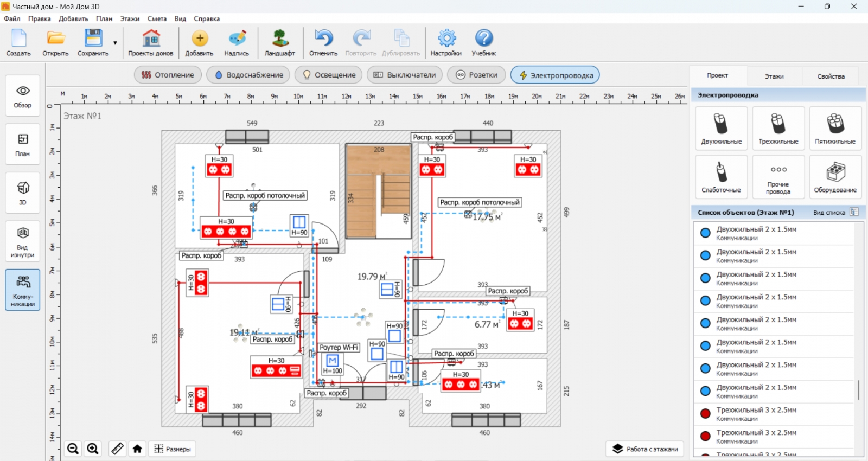Expand the Сохранить dropdown arrow
The image size is (868, 461).
click(x=115, y=43)
